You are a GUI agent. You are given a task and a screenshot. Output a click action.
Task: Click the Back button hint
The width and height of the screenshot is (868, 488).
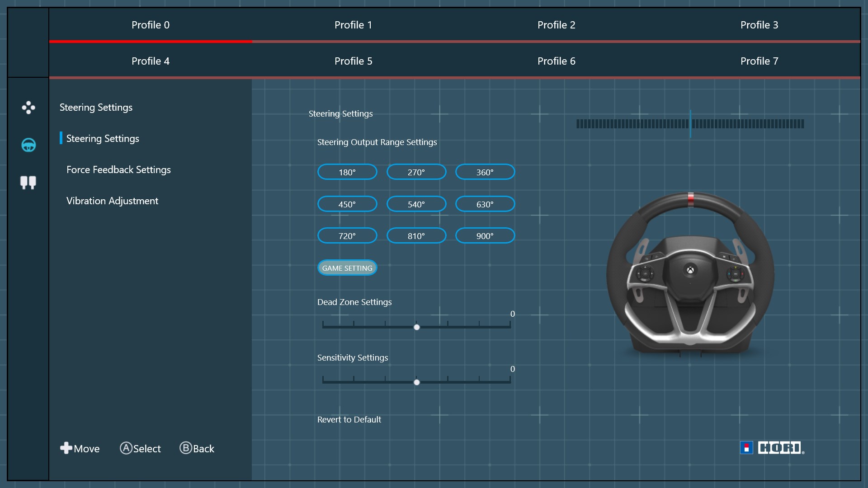[197, 448]
